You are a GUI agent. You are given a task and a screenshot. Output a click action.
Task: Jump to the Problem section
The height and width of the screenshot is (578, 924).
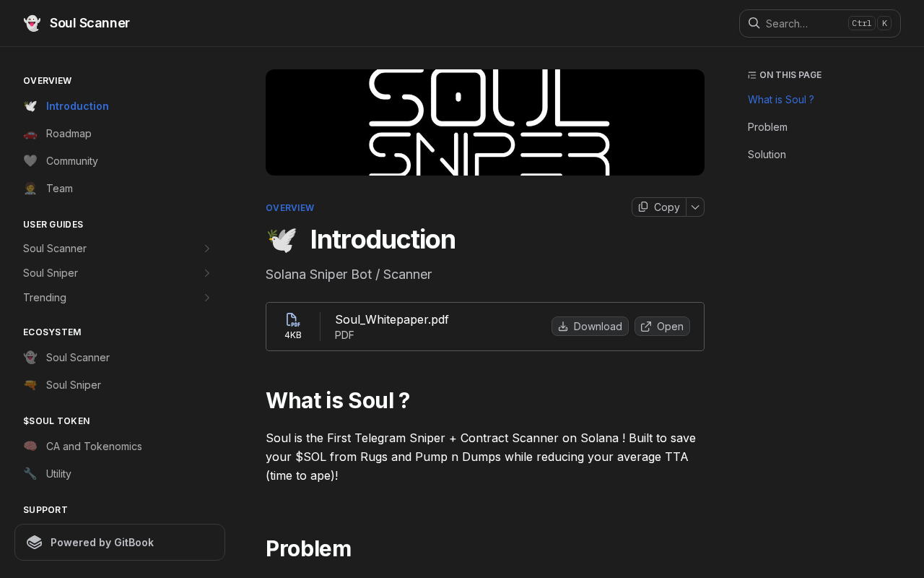767,127
